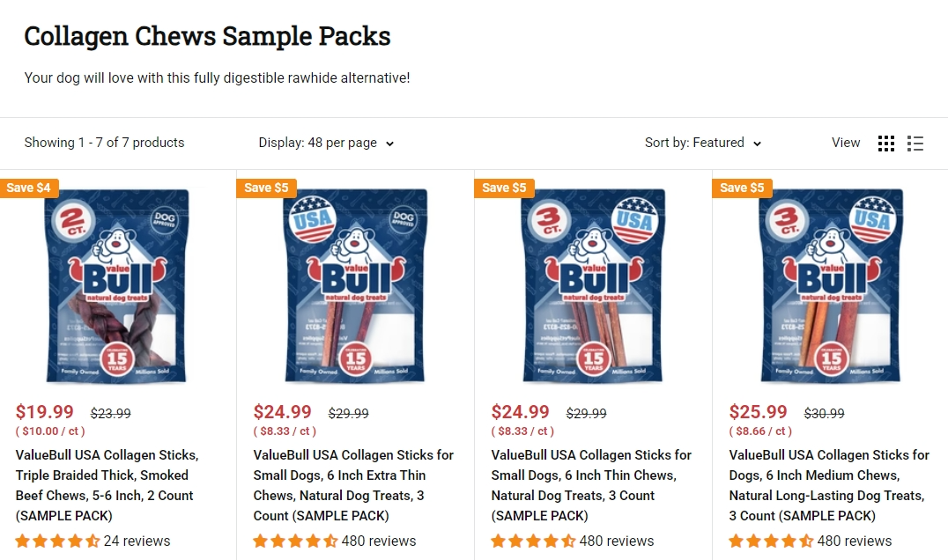Switch to grid view layout

886,144
